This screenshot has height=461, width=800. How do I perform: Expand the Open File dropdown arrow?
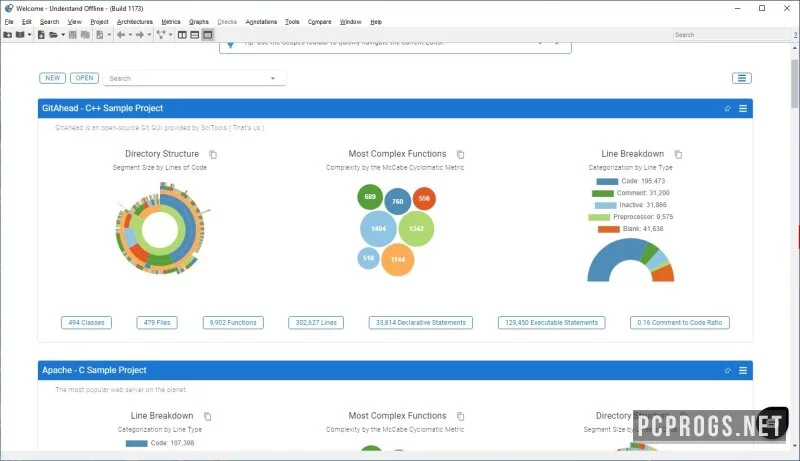(63, 35)
